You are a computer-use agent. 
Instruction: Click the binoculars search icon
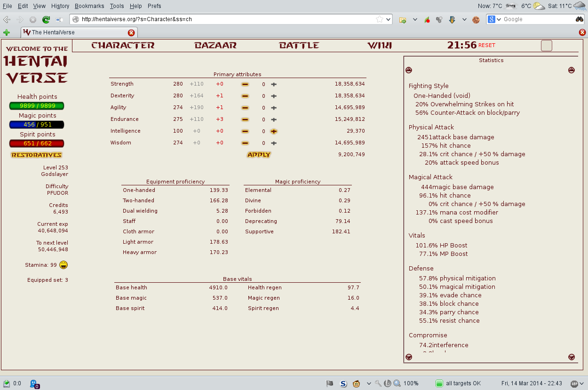point(580,19)
